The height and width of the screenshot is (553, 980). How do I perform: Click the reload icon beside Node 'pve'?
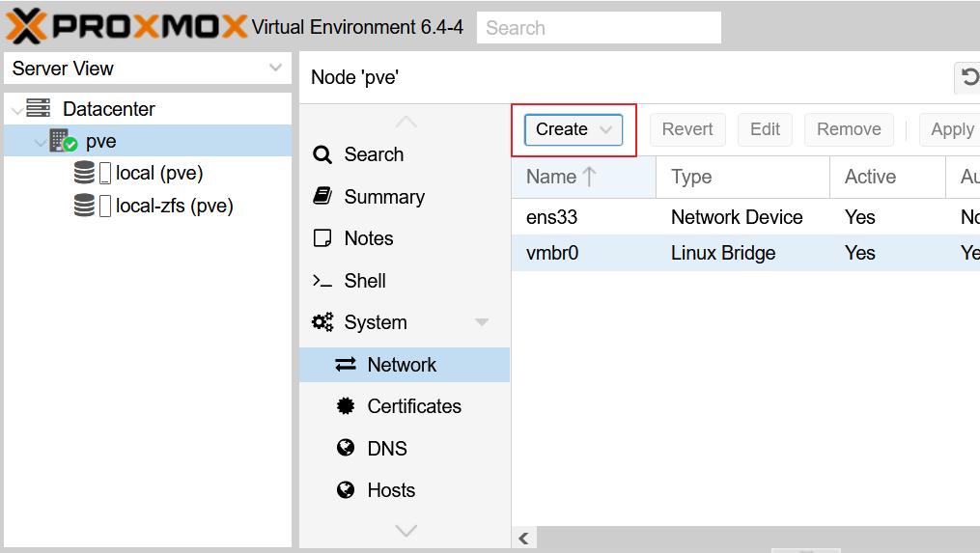click(x=968, y=77)
